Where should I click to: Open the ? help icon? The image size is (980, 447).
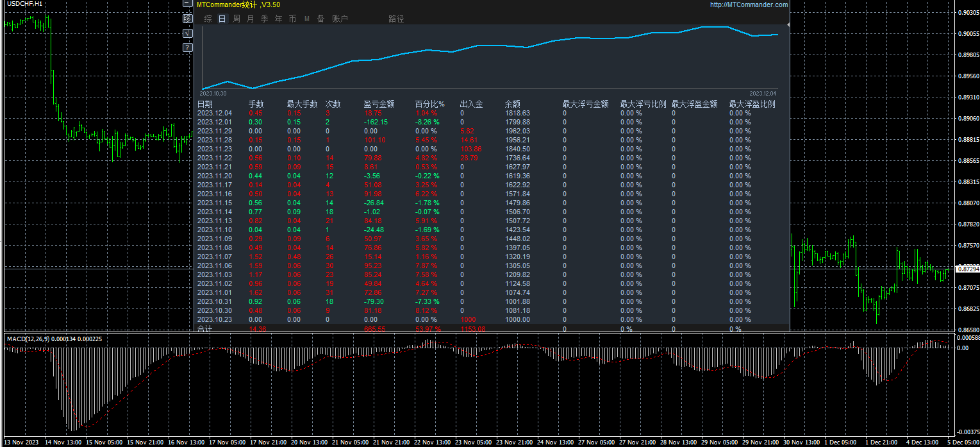(x=187, y=47)
